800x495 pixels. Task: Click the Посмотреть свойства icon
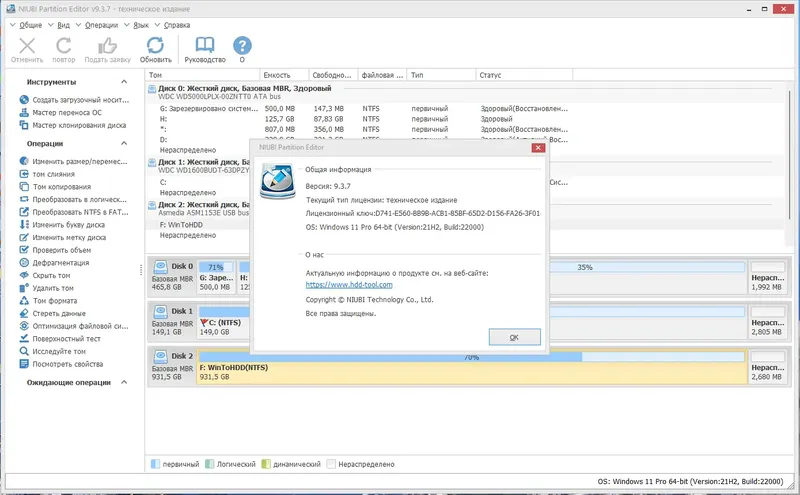24,364
